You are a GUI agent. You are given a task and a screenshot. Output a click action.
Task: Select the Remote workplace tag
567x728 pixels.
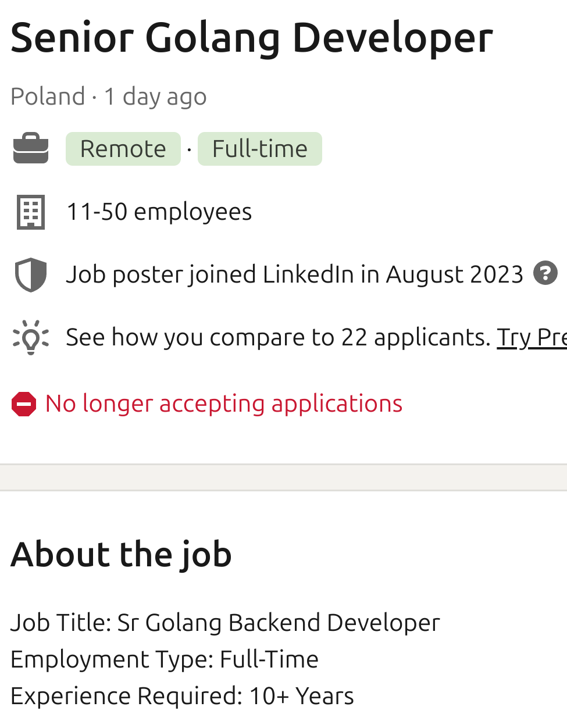(x=123, y=149)
